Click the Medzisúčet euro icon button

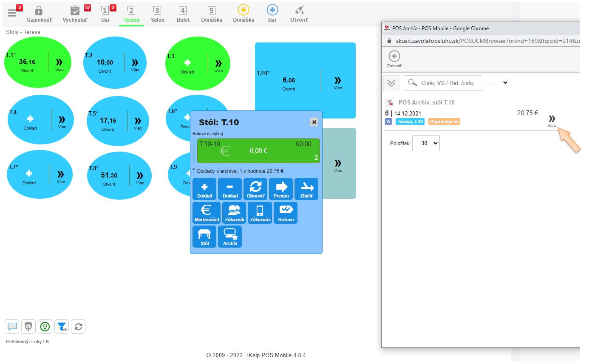[206, 213]
